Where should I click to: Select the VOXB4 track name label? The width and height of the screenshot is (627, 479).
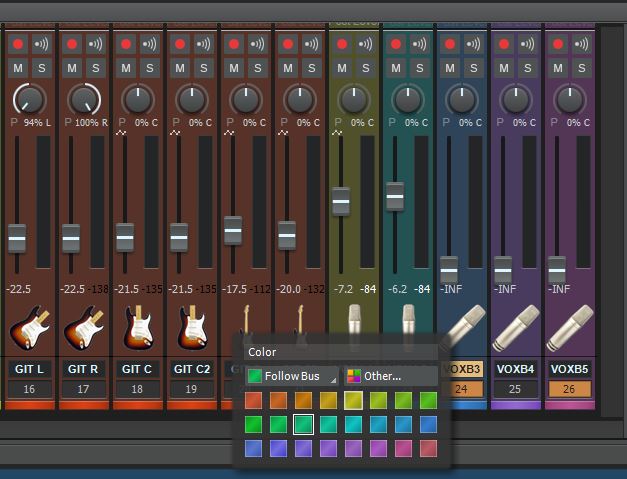[515, 369]
